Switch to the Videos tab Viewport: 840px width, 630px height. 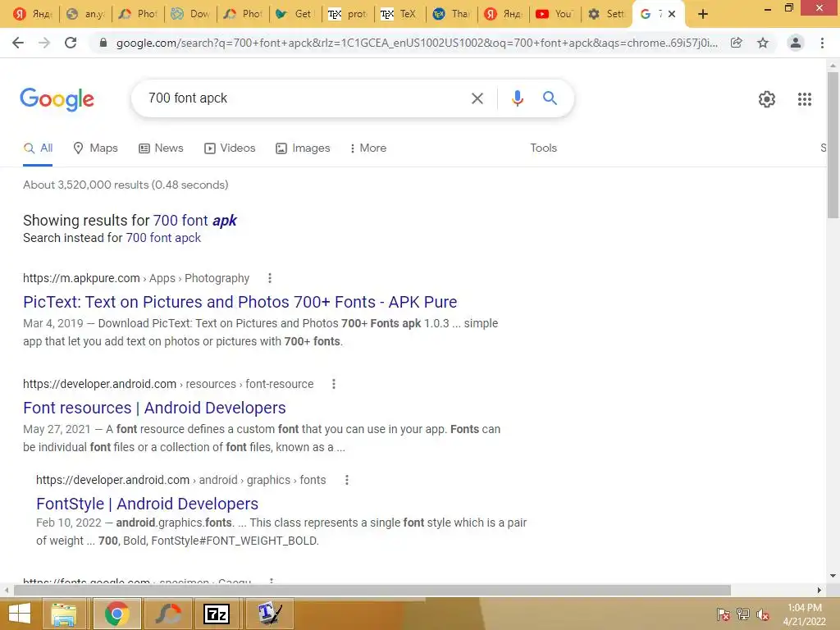click(x=230, y=148)
